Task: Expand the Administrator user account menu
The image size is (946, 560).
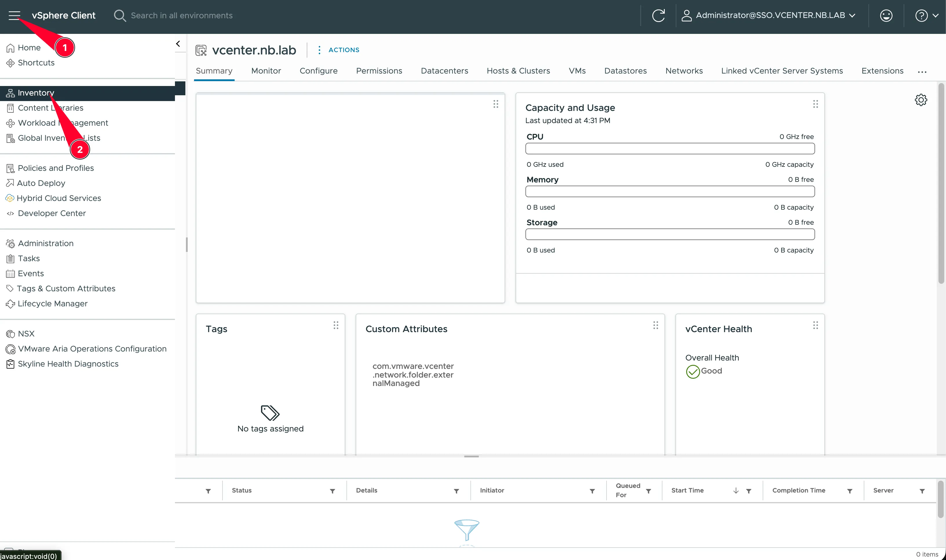Action: click(x=768, y=15)
